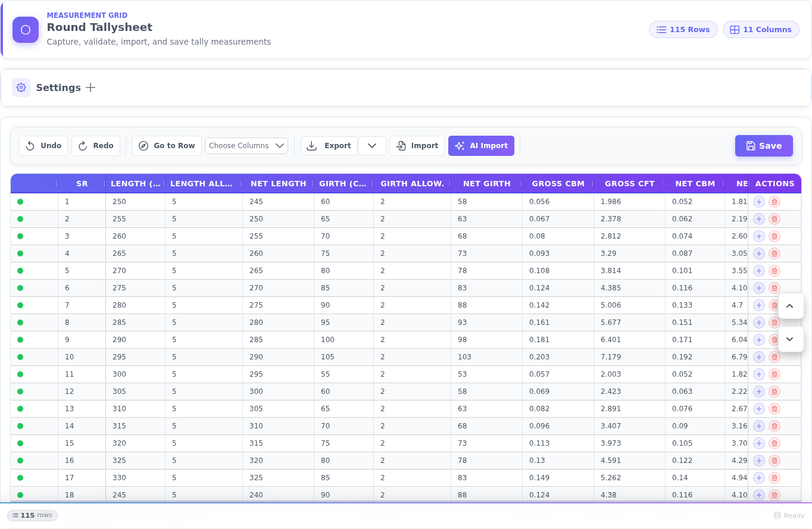Launch AI Import
This screenshot has width=812, height=529.
(481, 146)
